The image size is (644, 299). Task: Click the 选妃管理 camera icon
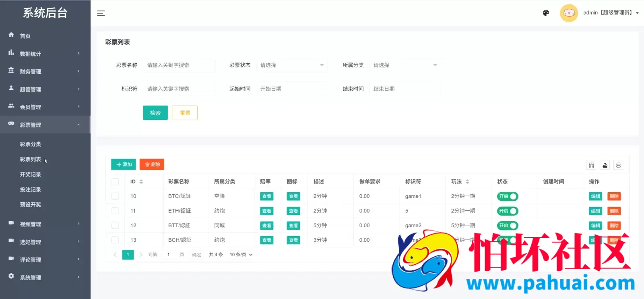(11, 241)
